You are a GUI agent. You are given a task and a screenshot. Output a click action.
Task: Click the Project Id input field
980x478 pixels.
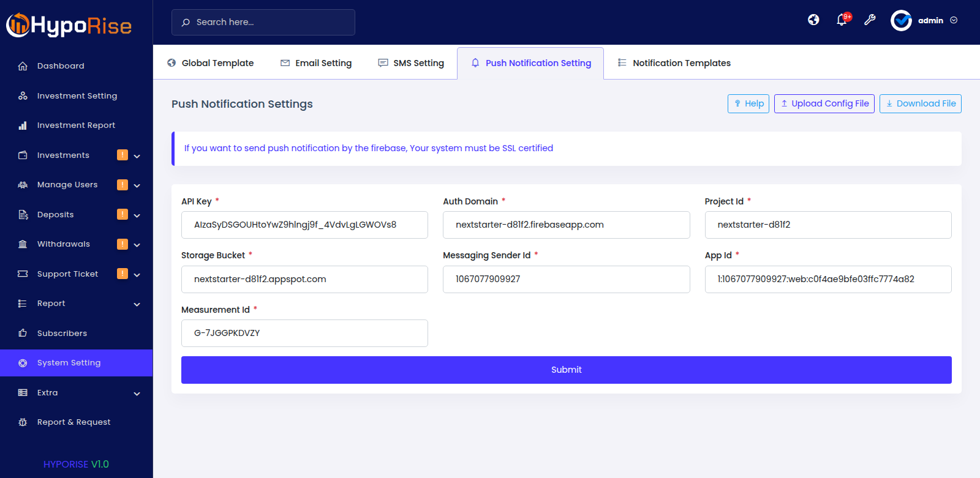pyautogui.click(x=828, y=225)
